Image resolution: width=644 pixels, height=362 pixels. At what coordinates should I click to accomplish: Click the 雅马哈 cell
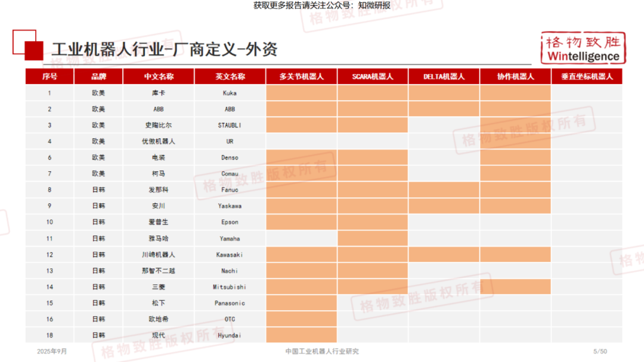159,239
